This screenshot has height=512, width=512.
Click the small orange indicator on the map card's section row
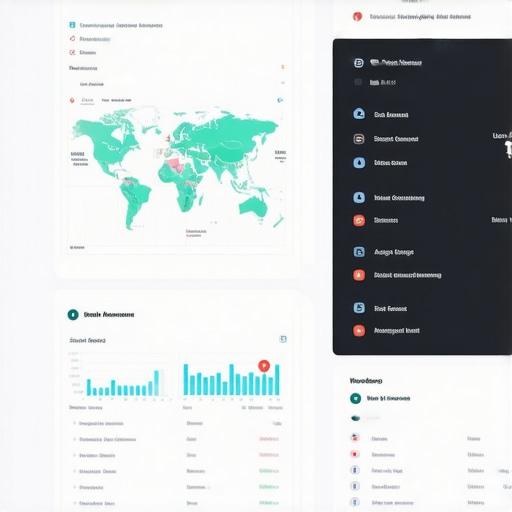coord(283,67)
